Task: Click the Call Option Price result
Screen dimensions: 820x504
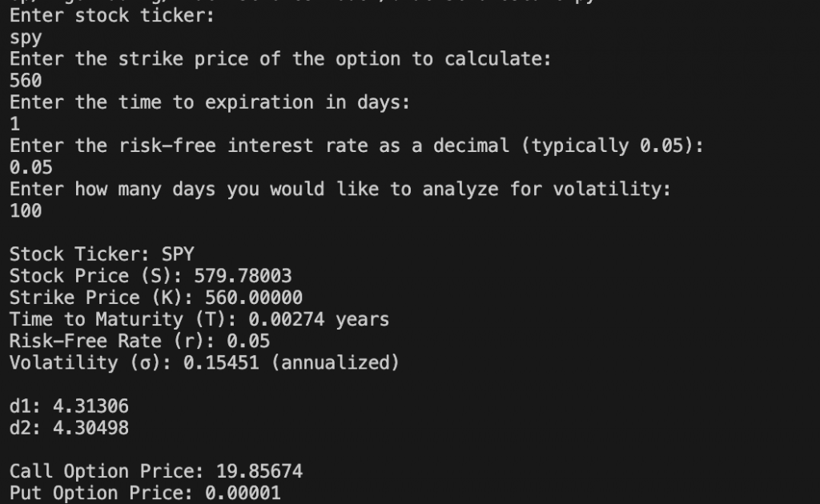Action: point(156,471)
